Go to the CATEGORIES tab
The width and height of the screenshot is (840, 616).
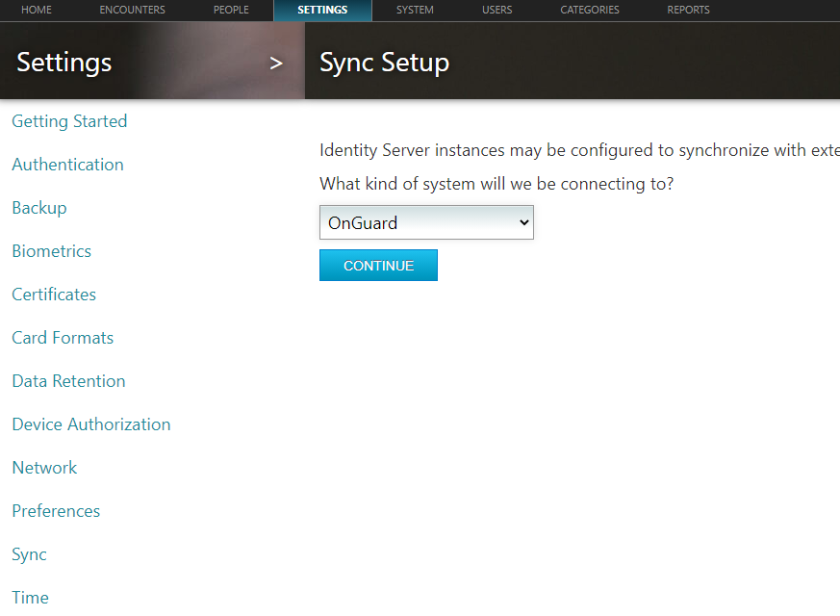point(589,11)
